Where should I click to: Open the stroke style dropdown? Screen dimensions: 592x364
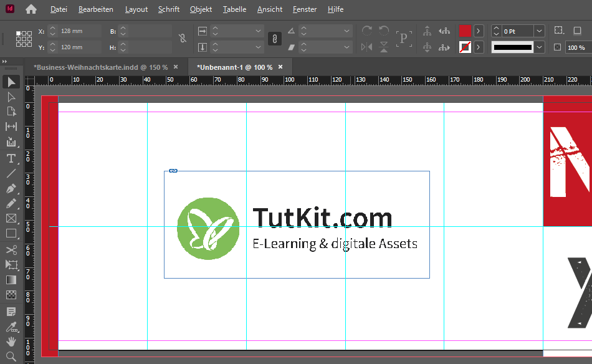(540, 47)
